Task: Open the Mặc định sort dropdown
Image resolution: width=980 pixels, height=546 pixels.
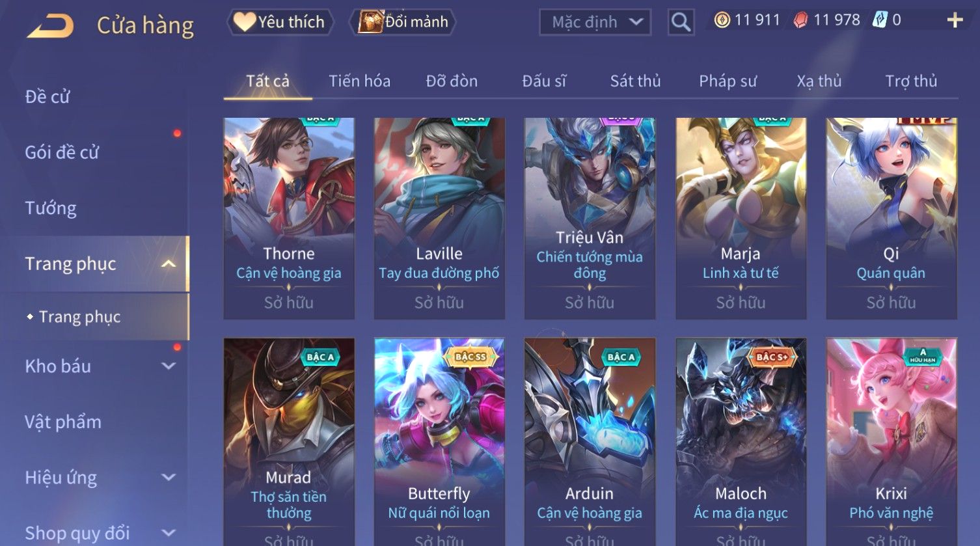Action: tap(595, 22)
